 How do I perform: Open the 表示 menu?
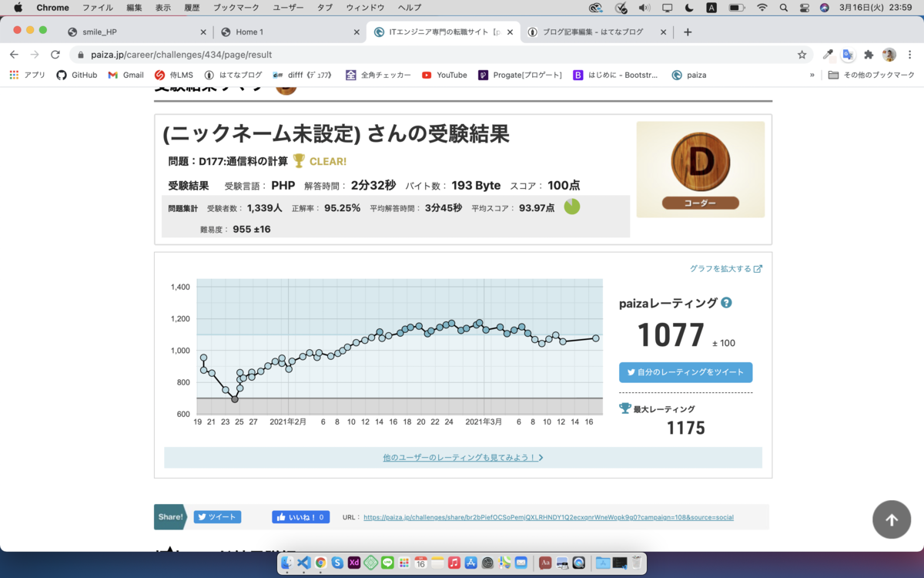click(163, 8)
